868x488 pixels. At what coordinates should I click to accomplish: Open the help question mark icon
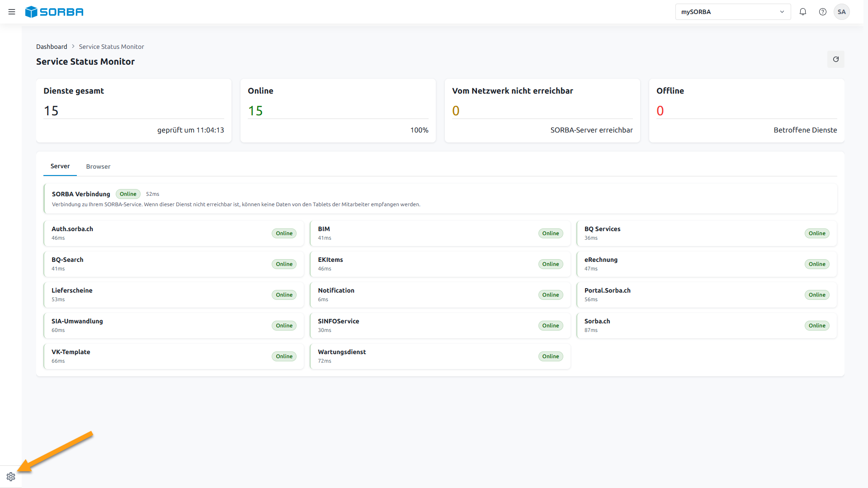click(x=823, y=12)
